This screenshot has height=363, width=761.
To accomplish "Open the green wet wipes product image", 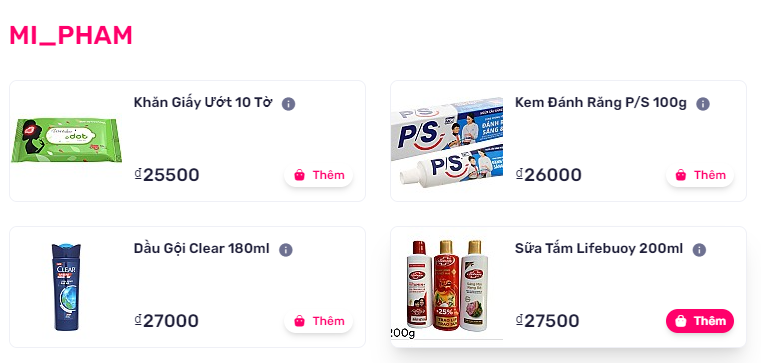I will (66, 140).
